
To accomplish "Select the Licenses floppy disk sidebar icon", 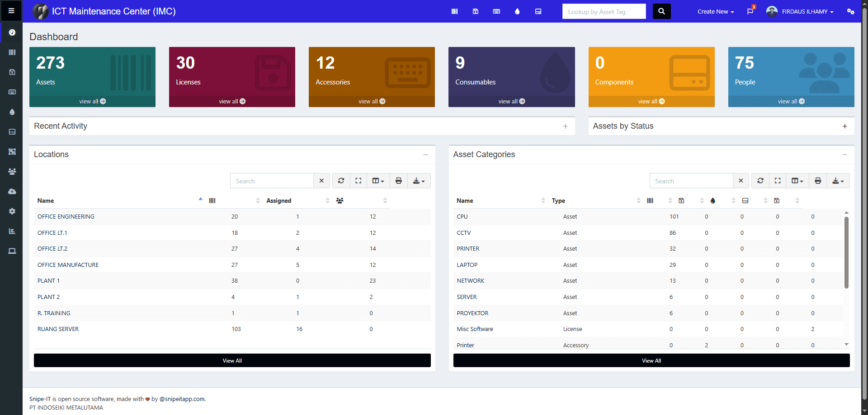I will pos(12,72).
